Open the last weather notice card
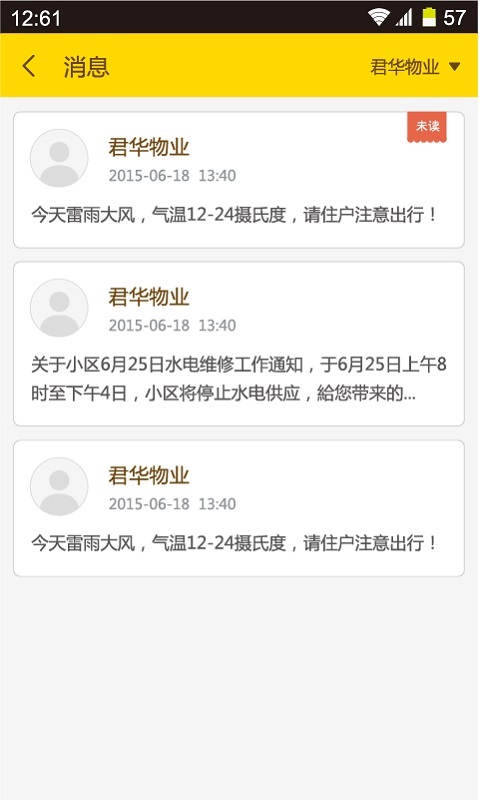Screen dimensions: 480x800 pos(239,509)
